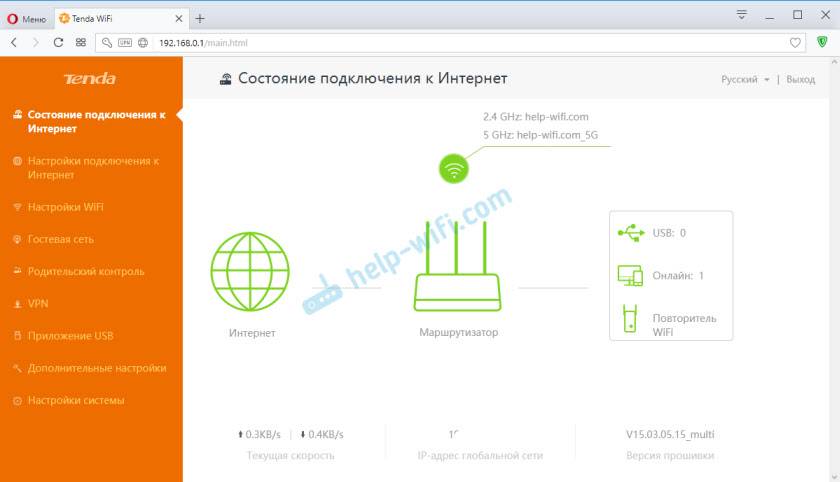The height and width of the screenshot is (482, 840).
Task: Open Speed Dial start page grid
Action: coord(80,42)
